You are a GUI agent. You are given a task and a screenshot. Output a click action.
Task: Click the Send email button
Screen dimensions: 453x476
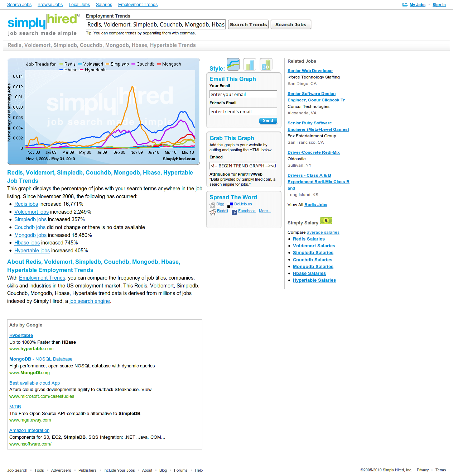268,121
